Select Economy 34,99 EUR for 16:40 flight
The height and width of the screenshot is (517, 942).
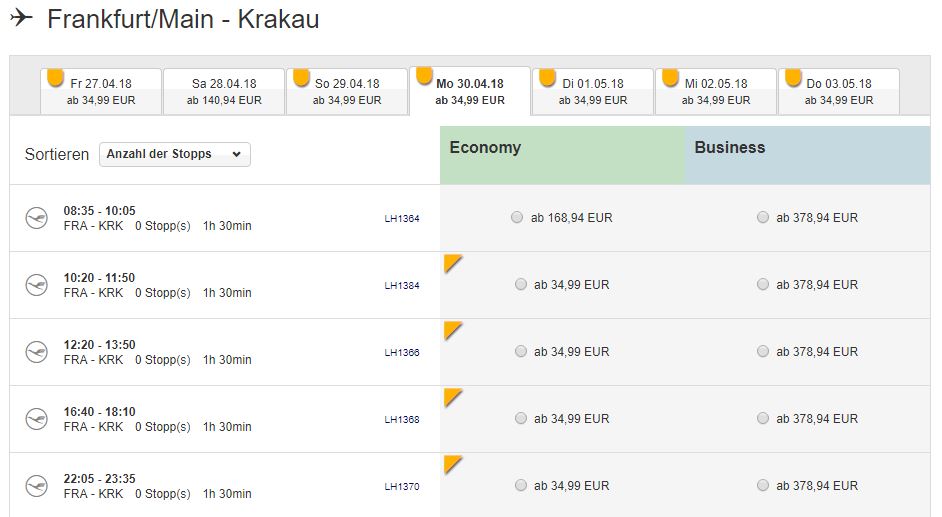pyautogui.click(x=521, y=418)
